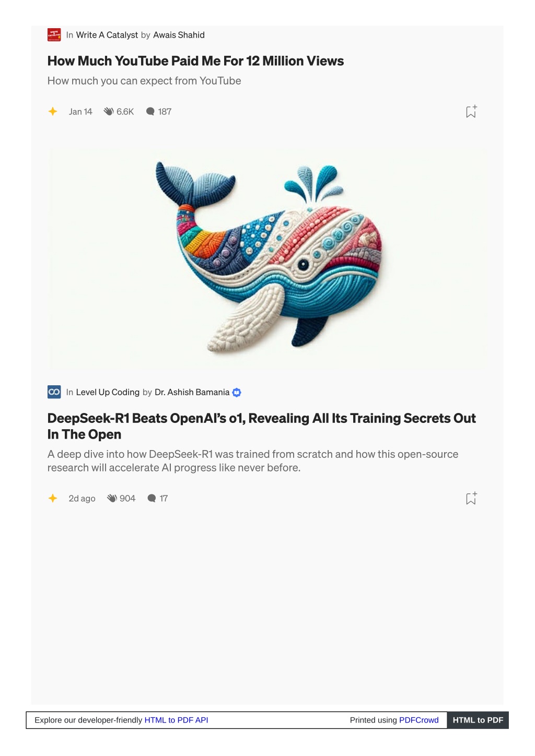Click the clap icon showing 6.6K
Screen dimensions: 535x756
click(109, 111)
